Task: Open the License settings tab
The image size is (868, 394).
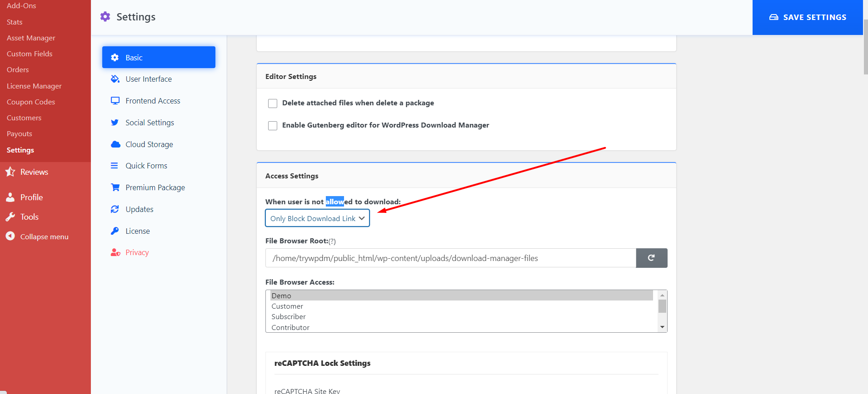Action: 159,231
